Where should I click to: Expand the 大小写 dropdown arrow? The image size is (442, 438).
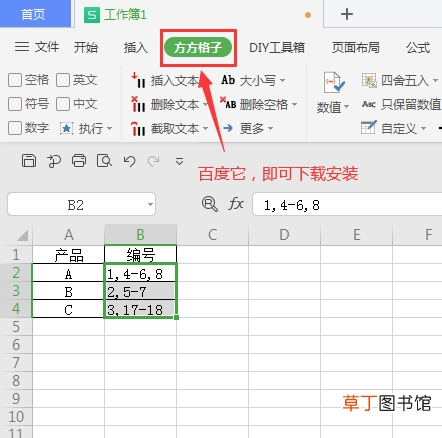click(282, 81)
